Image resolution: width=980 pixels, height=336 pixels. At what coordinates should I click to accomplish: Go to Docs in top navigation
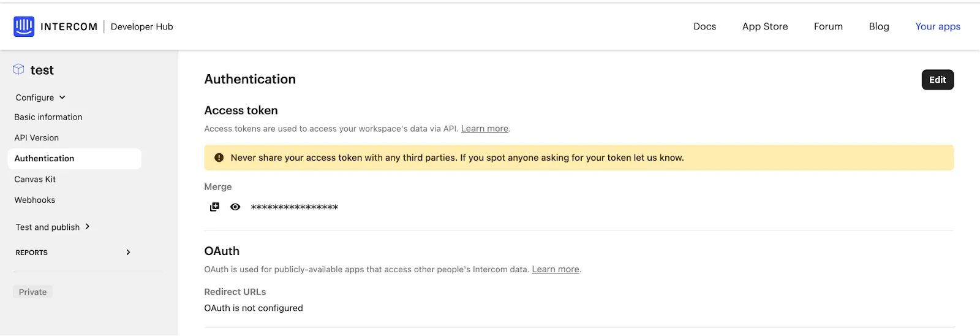tap(704, 26)
